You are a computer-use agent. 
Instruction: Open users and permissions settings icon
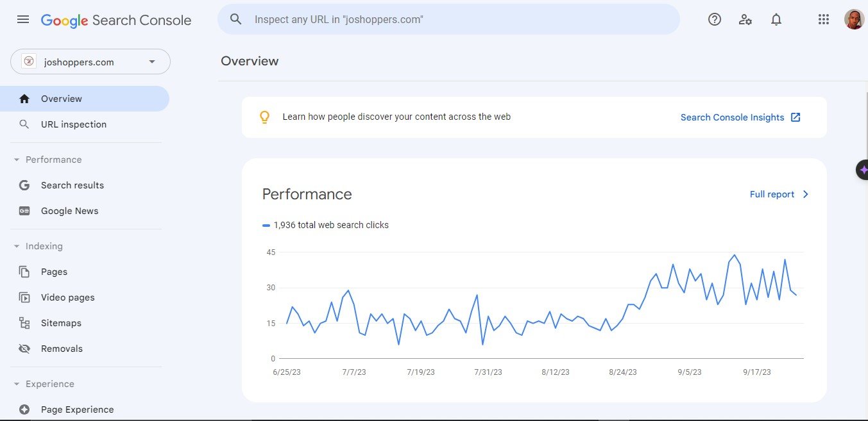click(x=745, y=19)
